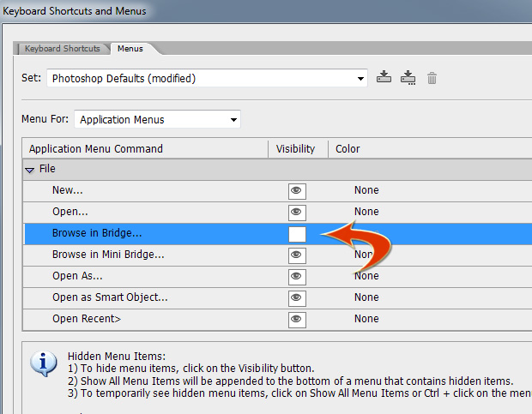Screen dimensions: 532x414
Task: Hide the Open Recent> menu item
Action: click(297, 320)
